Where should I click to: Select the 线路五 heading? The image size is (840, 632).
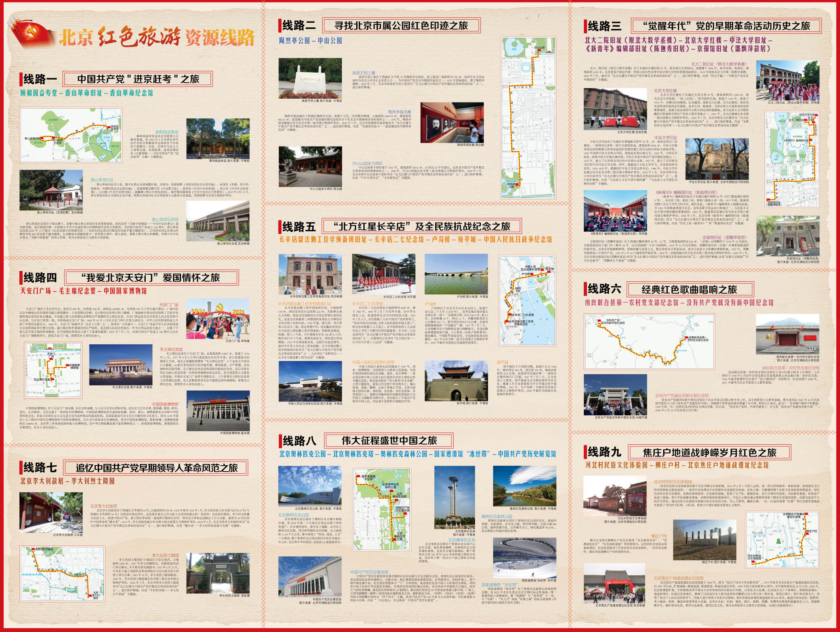(298, 227)
